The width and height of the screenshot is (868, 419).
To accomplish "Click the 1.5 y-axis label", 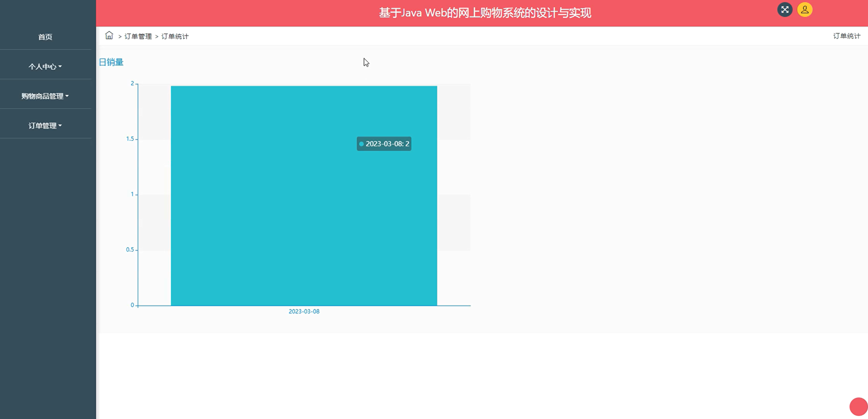I will click(x=130, y=139).
